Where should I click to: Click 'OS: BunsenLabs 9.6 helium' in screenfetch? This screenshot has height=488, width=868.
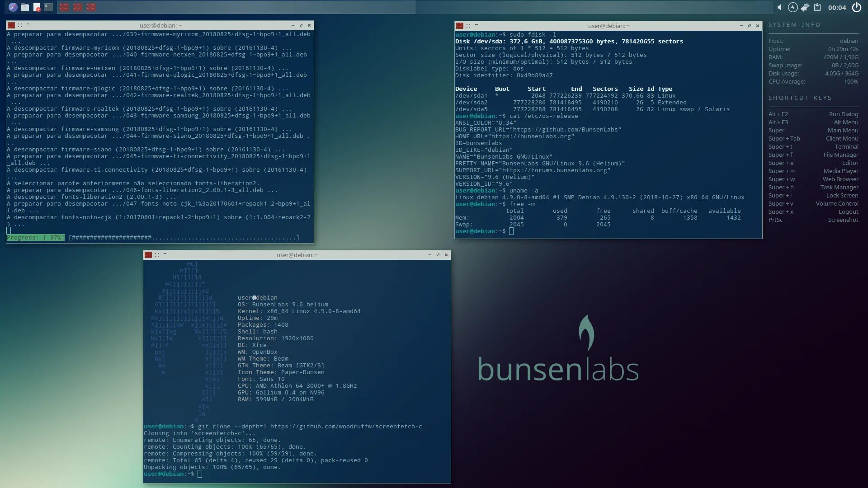(x=283, y=305)
